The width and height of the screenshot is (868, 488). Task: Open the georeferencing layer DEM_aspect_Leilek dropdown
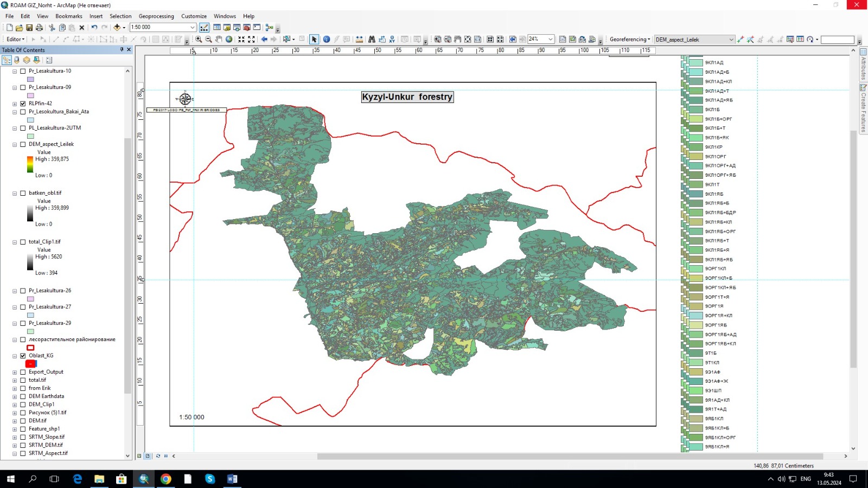pos(731,40)
